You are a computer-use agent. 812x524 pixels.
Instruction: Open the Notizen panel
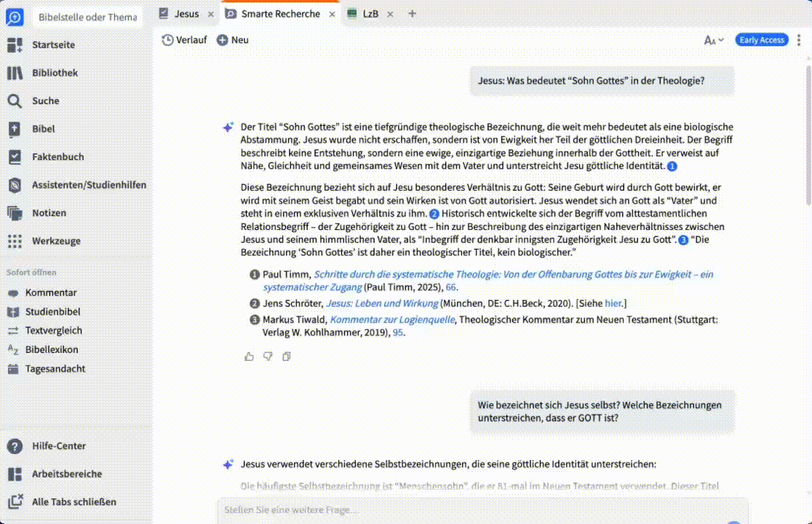[x=49, y=213]
